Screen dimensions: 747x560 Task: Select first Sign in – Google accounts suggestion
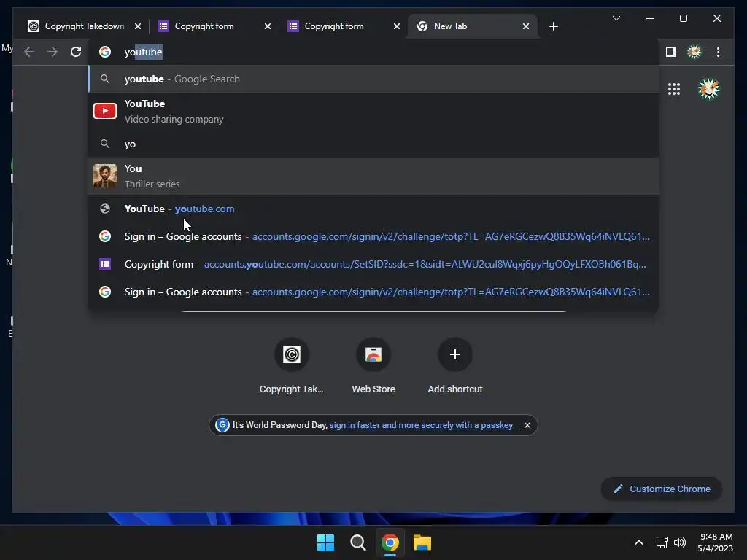[374, 236]
